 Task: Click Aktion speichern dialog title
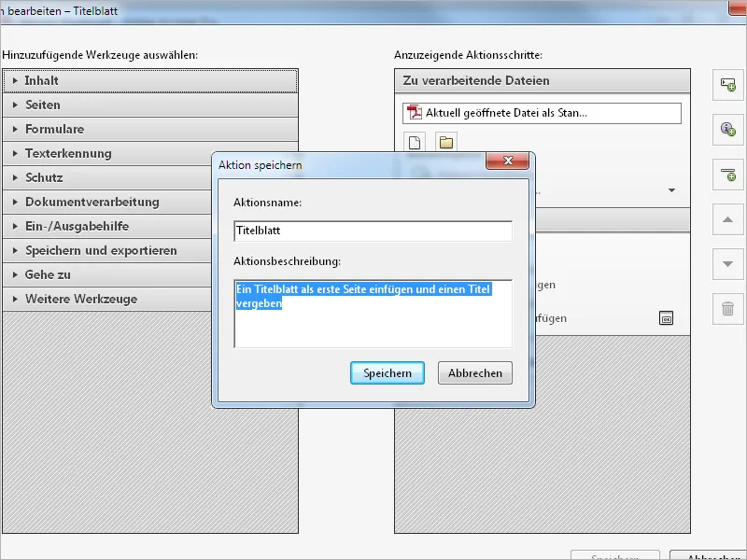[x=261, y=165]
